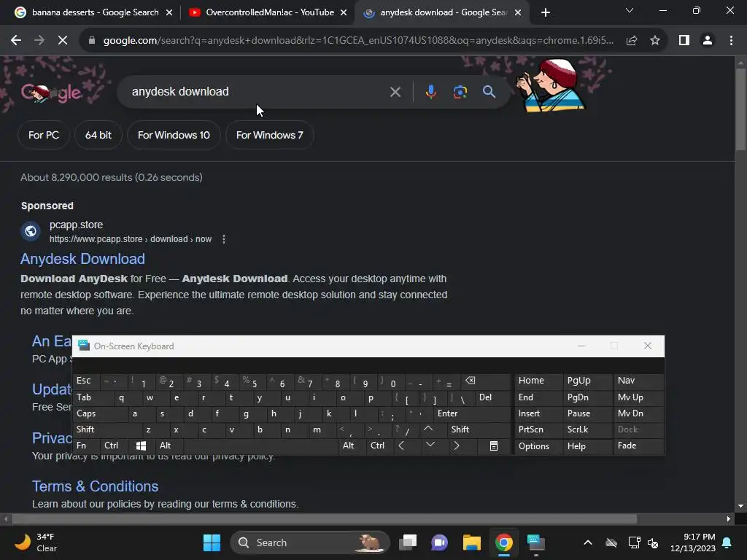Screen dimensions: 747x560
Task: Open the Chrome profile menu
Action: pos(708,41)
